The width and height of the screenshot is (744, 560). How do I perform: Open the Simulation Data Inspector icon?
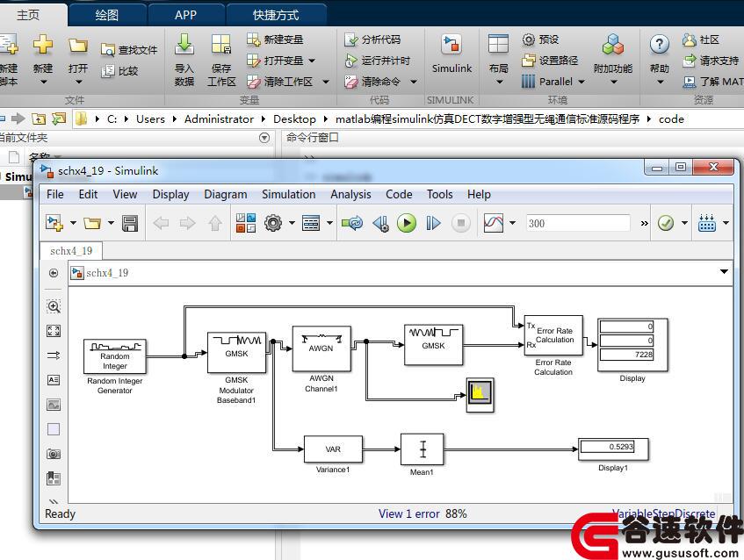point(493,223)
